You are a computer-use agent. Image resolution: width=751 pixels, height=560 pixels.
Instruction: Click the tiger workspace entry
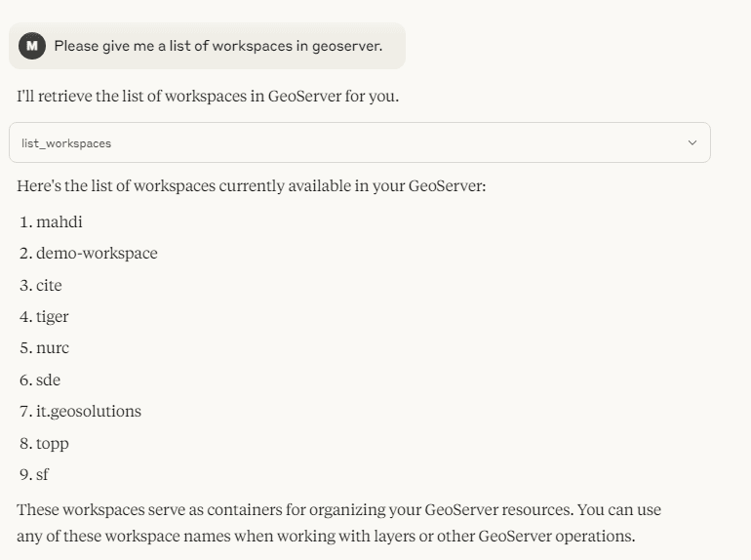tap(53, 317)
